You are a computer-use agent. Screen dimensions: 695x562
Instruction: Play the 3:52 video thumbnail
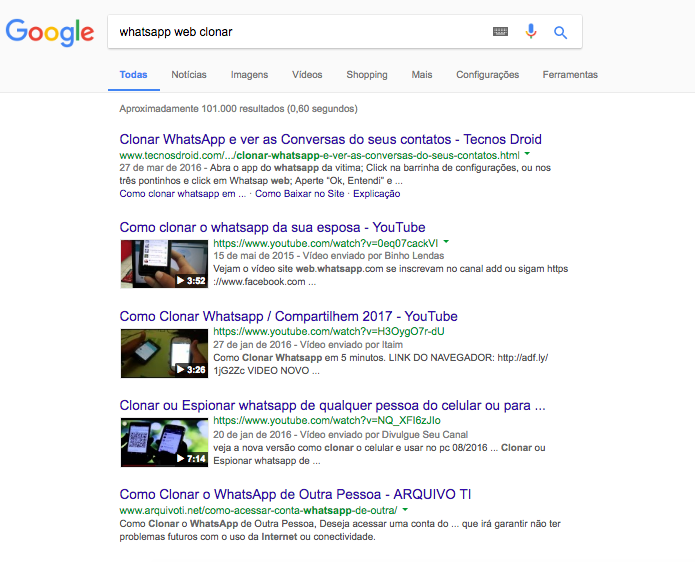[164, 264]
